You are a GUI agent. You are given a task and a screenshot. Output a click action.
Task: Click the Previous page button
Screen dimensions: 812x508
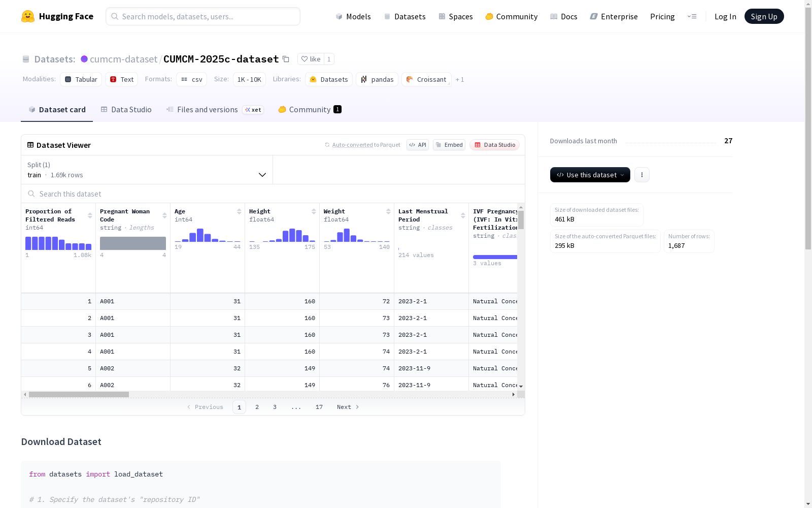point(205,407)
